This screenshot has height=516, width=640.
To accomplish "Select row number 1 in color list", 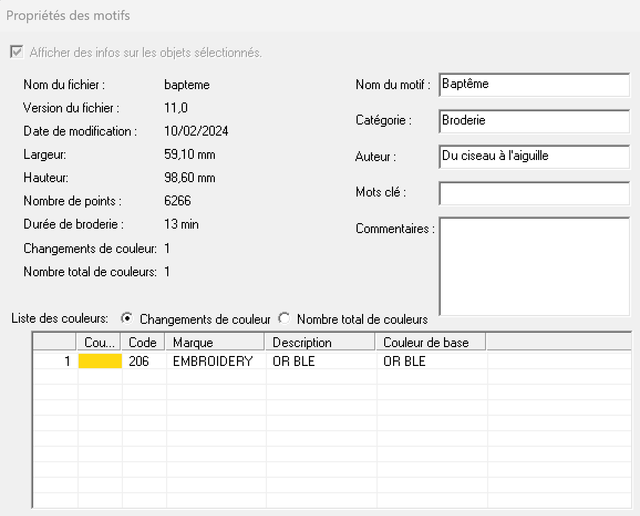I will pyautogui.click(x=56, y=361).
